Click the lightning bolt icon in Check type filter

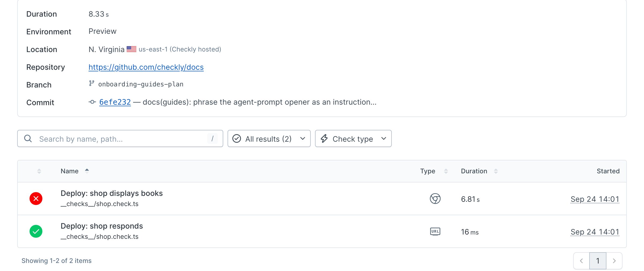pyautogui.click(x=324, y=138)
